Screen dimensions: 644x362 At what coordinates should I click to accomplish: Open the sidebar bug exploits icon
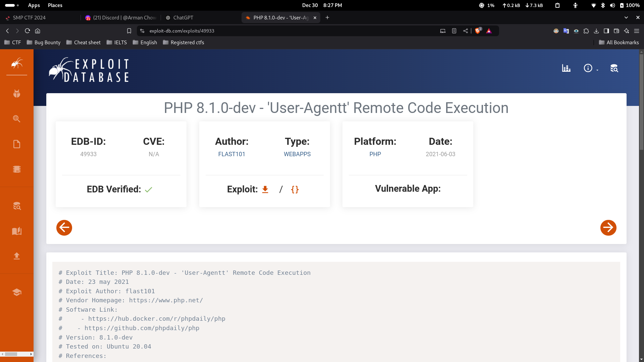click(x=17, y=94)
